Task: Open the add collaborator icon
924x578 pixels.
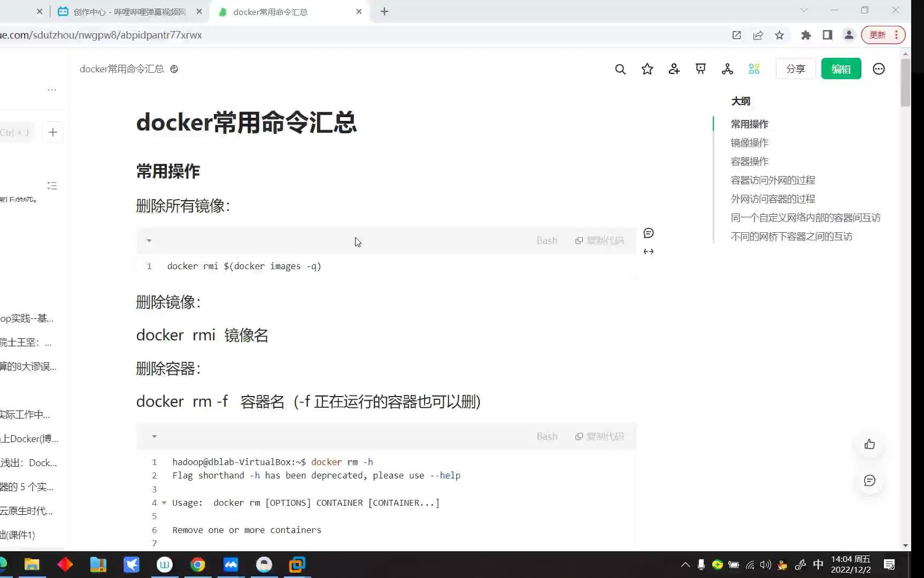Action: point(674,69)
